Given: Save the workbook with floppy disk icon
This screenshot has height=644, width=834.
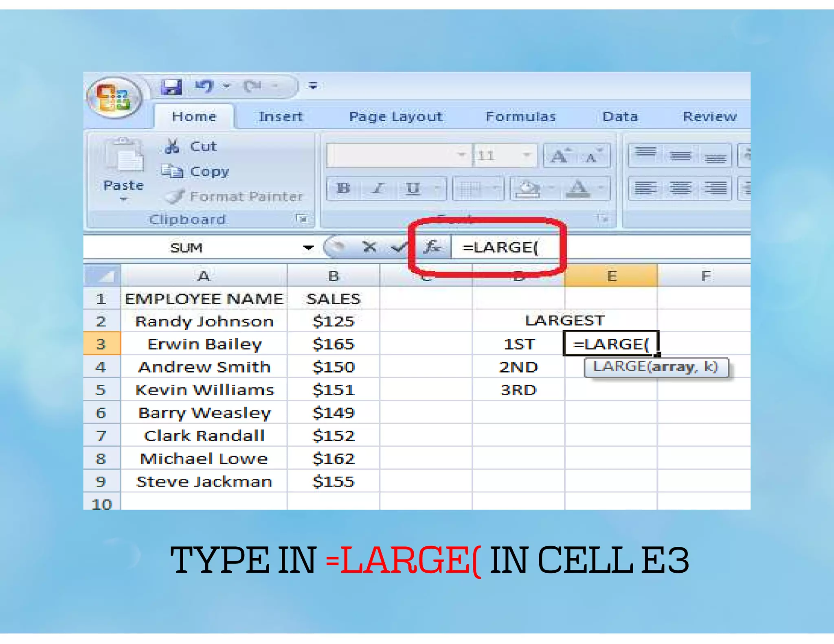Looking at the screenshot, I should pyautogui.click(x=171, y=87).
